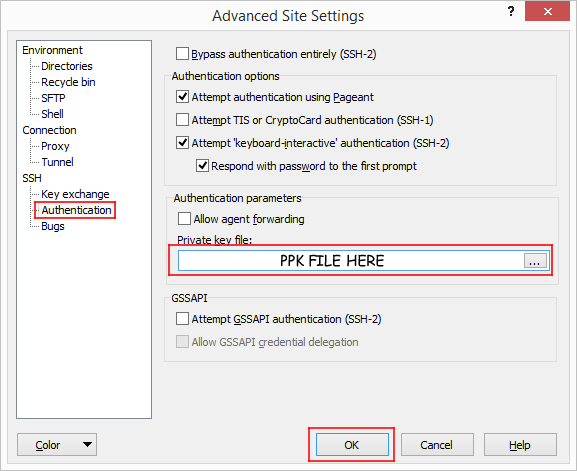Uncheck Attempt authentication using Pageant
The image size is (577, 471).
[182, 97]
